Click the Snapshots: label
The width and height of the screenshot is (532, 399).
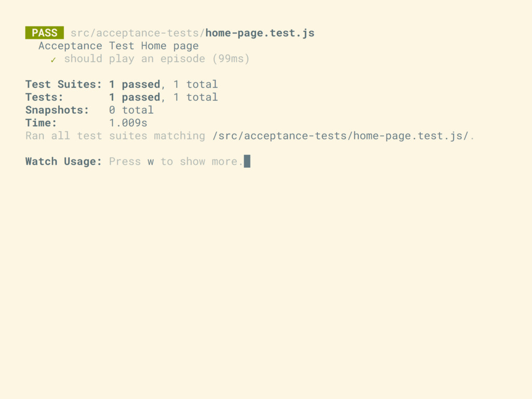pyautogui.click(x=57, y=110)
